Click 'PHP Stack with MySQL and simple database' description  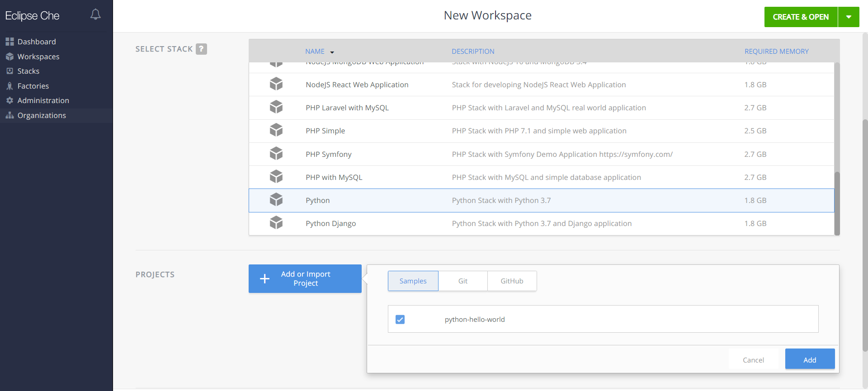pyautogui.click(x=546, y=177)
